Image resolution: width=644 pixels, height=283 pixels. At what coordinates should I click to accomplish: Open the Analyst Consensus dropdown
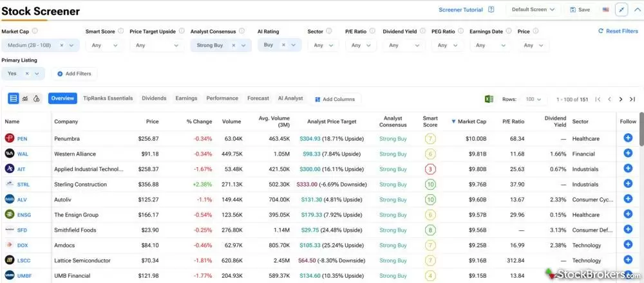243,46
